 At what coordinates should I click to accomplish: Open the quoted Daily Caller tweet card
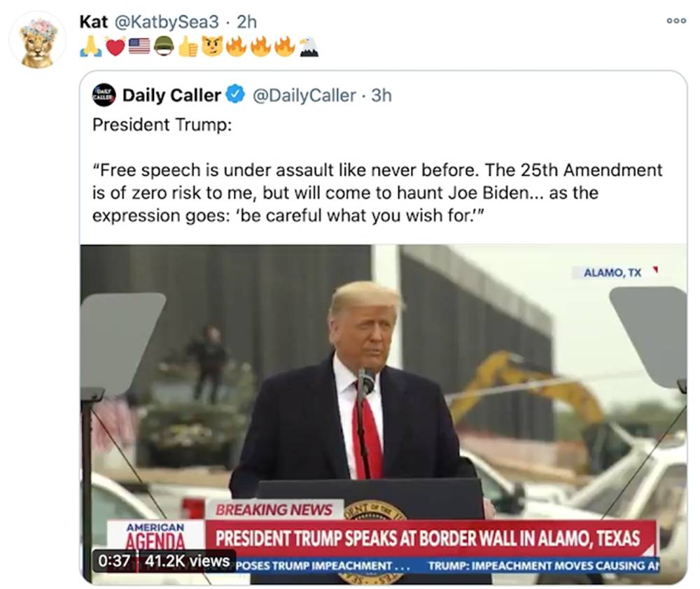click(x=385, y=175)
